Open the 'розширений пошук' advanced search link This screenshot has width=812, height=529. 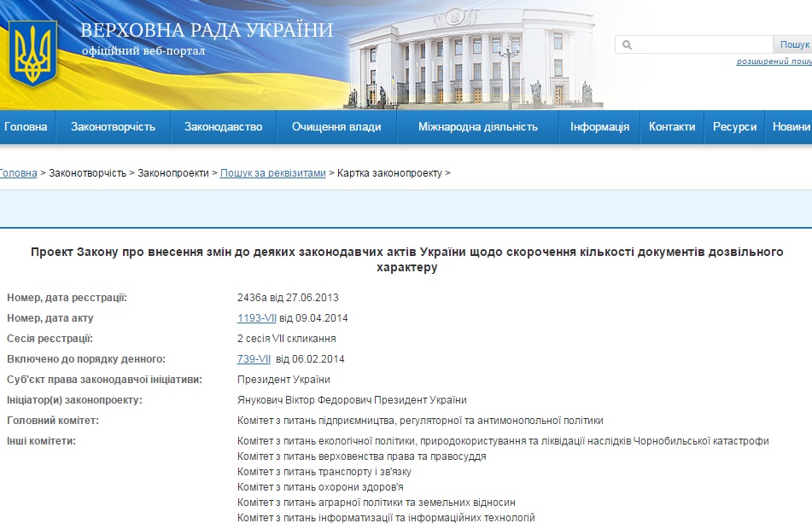[774, 61]
